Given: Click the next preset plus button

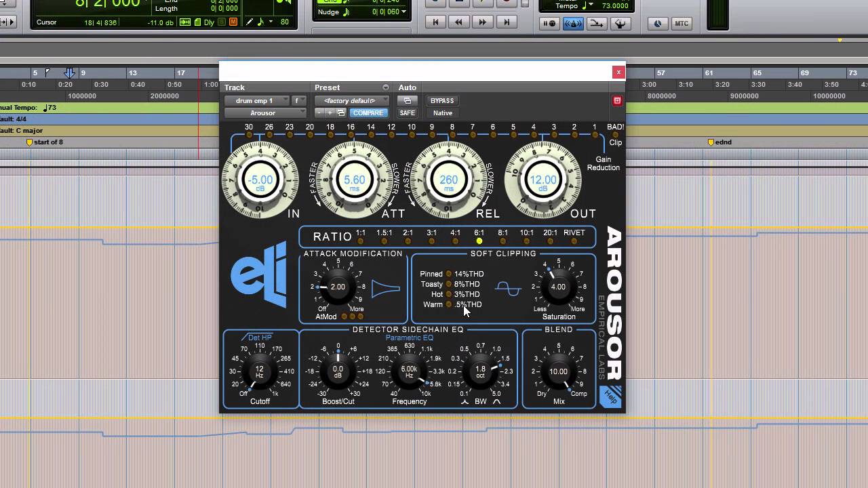Looking at the screenshot, I should [x=330, y=113].
